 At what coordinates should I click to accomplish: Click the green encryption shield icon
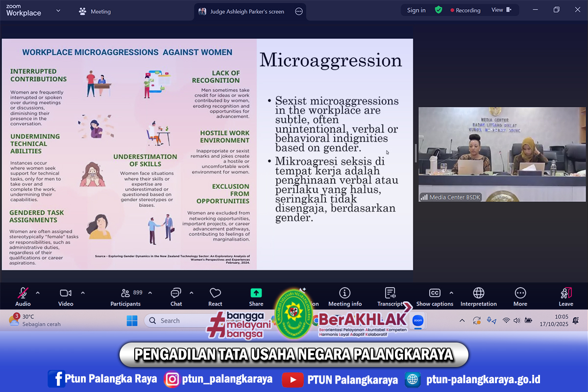(x=439, y=10)
